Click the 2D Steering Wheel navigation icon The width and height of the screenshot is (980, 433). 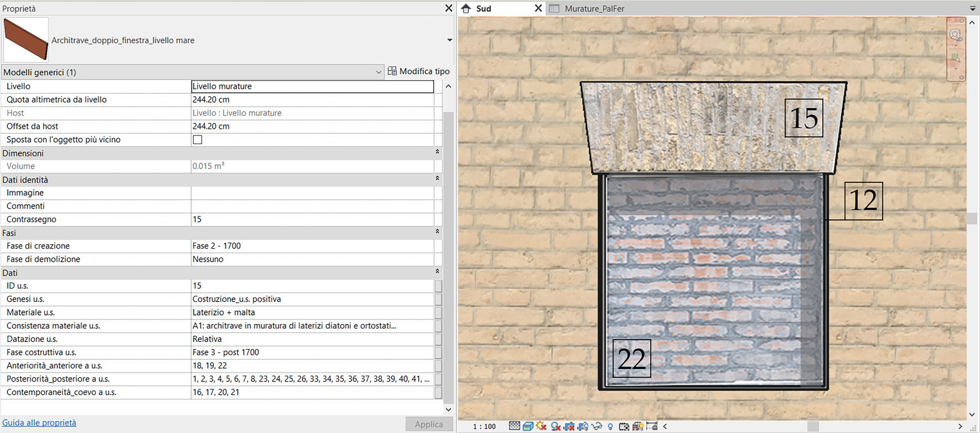956,35
